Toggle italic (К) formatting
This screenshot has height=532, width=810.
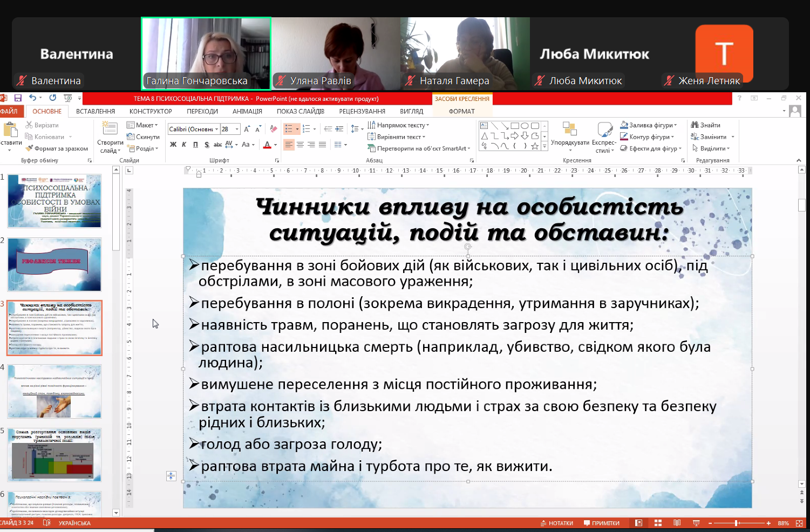pos(184,145)
